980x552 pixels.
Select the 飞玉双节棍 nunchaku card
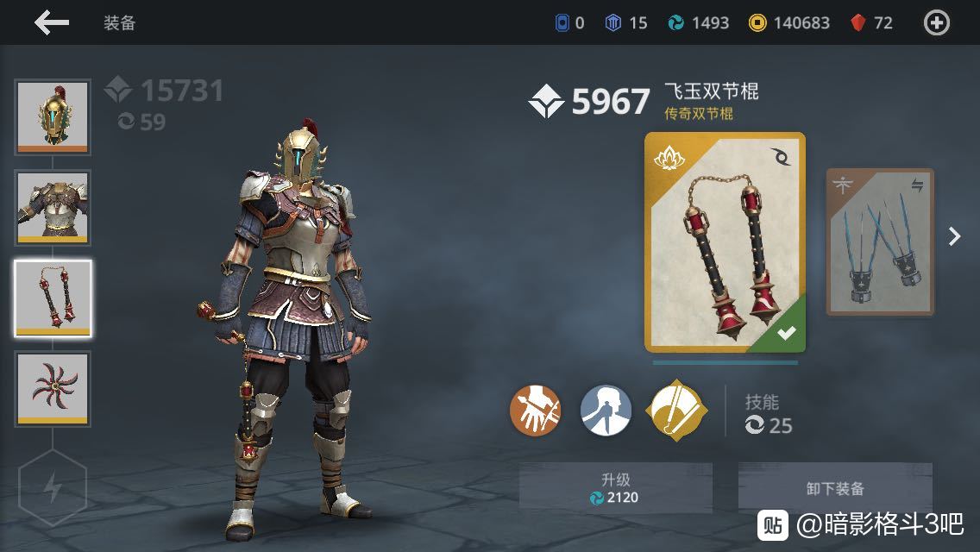725,242
